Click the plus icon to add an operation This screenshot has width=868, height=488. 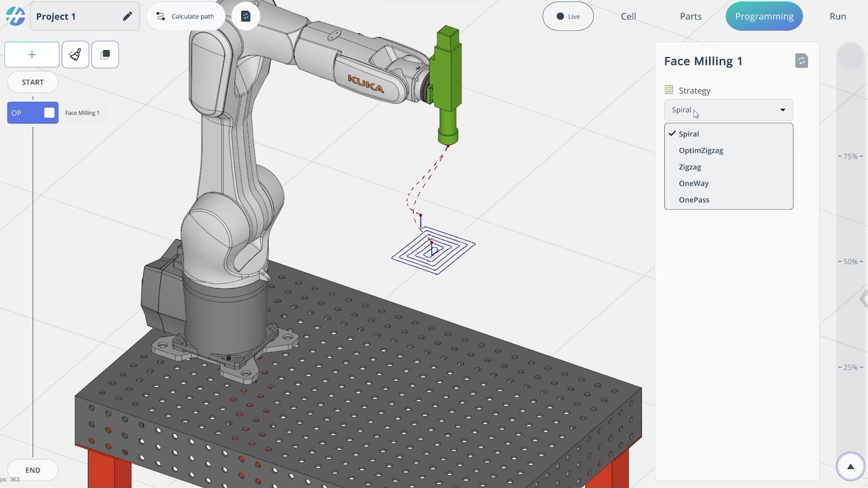click(32, 55)
